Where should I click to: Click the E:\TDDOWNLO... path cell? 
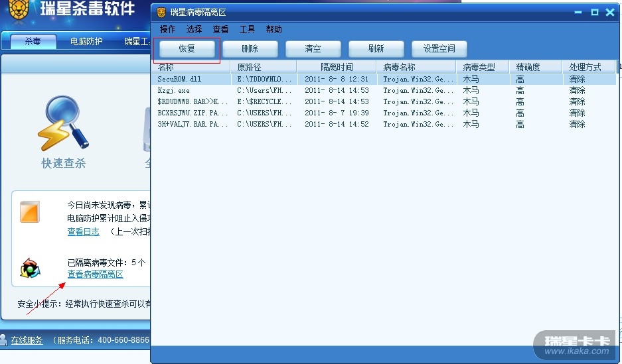pyautogui.click(x=264, y=79)
